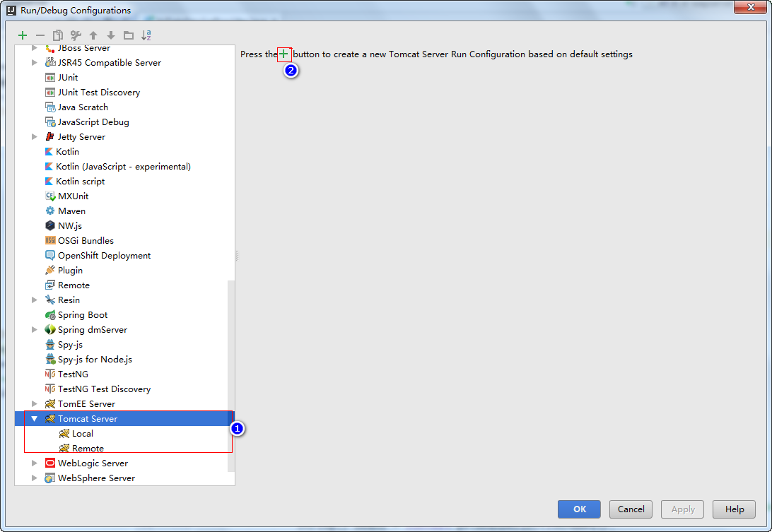Expand the Resin node
Screen dimensions: 772x532
click(34, 300)
